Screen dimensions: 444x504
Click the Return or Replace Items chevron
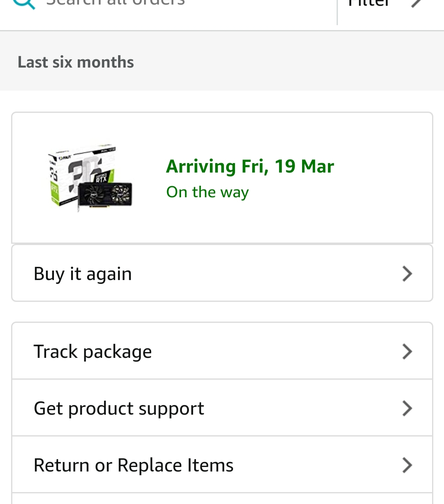click(x=407, y=465)
